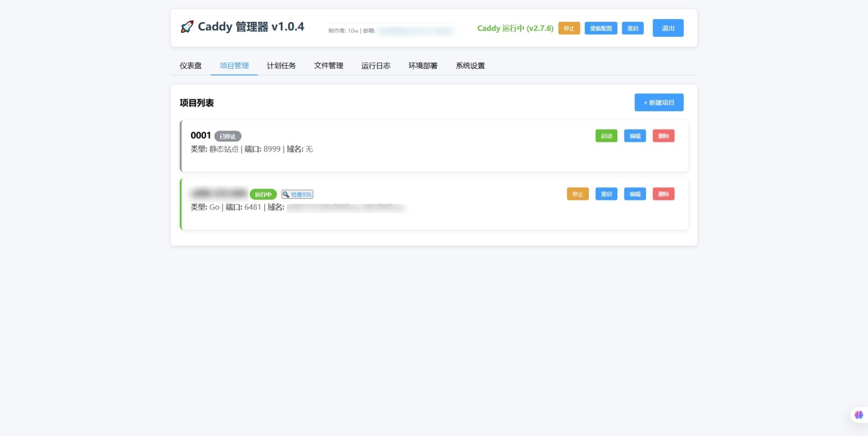
Task: Click the rocket logo icon in the header
Action: coord(186,27)
